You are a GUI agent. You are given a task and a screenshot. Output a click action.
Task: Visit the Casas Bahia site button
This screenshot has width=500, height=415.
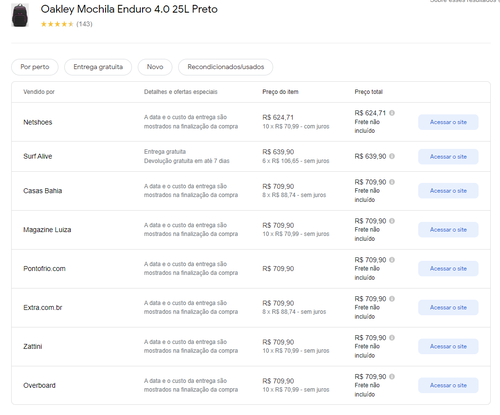[x=448, y=191]
